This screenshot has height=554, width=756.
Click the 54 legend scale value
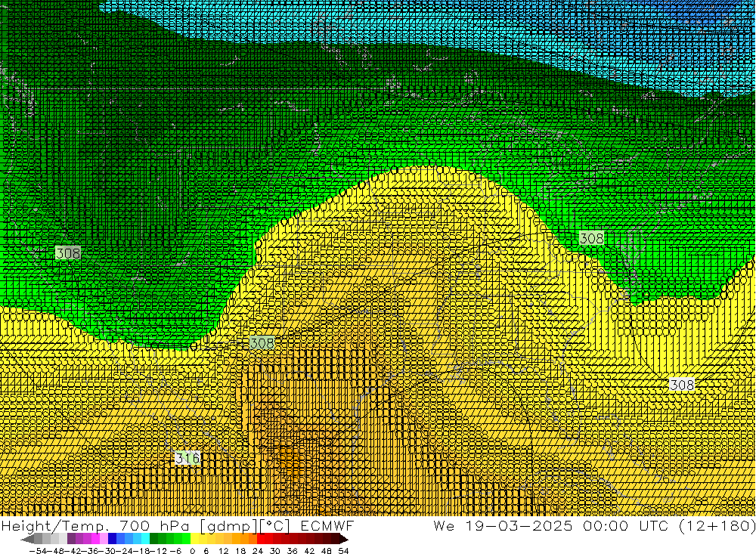click(343, 551)
